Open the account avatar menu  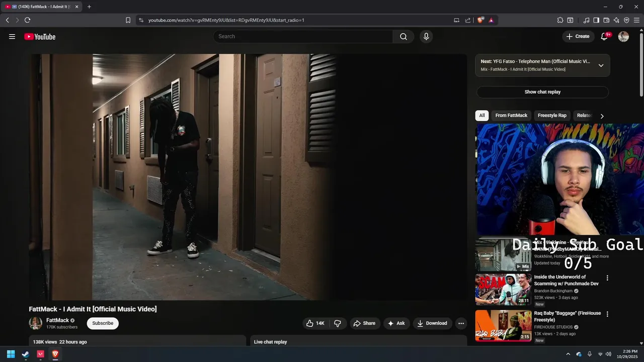coord(623,36)
